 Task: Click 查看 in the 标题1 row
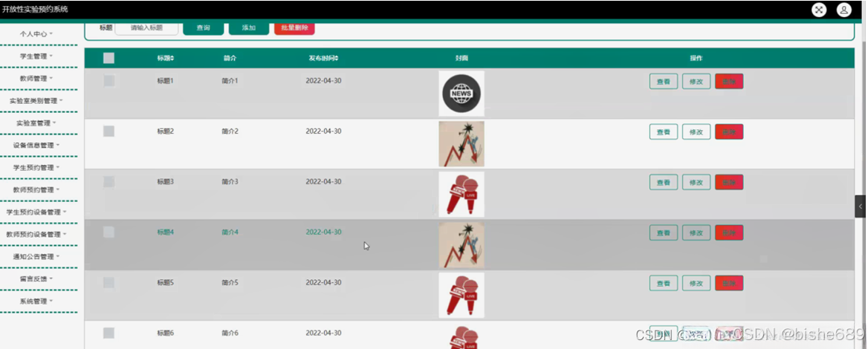click(x=663, y=81)
